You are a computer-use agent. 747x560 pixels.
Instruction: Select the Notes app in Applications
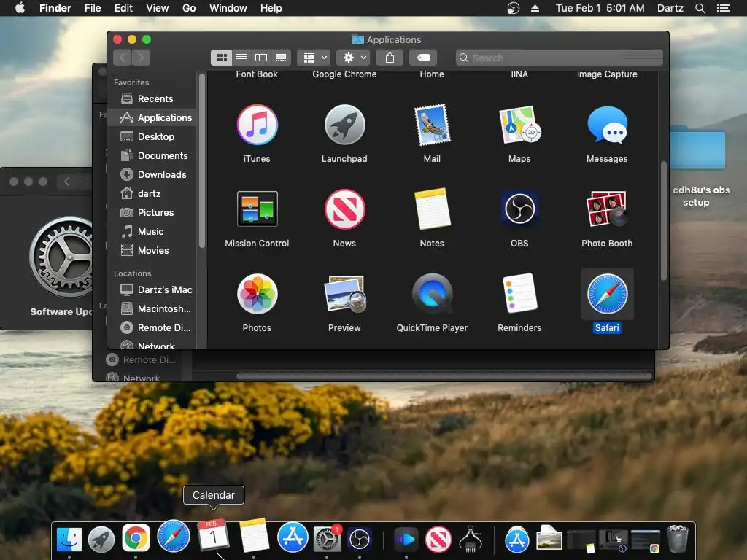432,209
